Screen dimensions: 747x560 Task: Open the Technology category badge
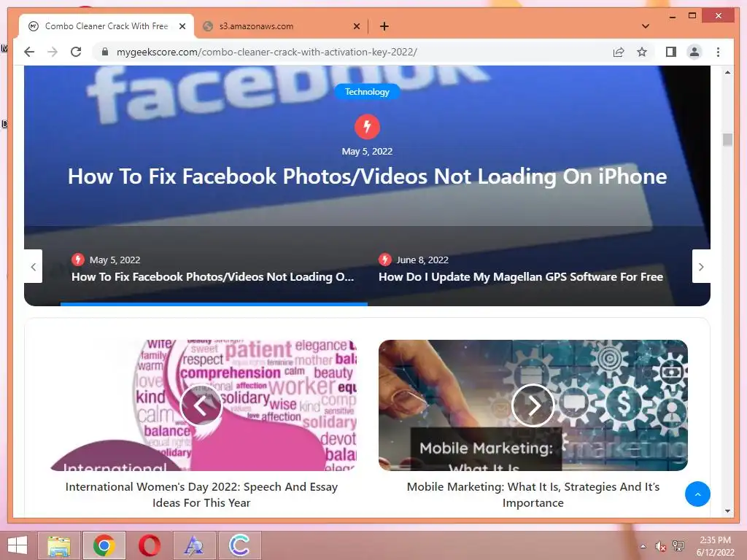pos(367,91)
